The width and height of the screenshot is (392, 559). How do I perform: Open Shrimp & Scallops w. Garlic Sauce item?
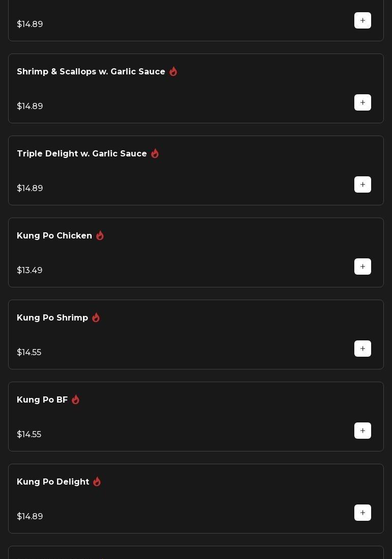coord(91,72)
